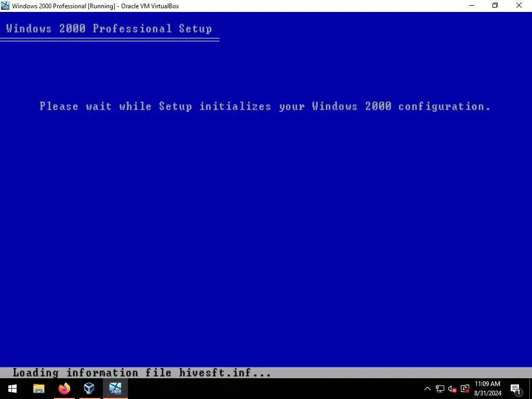Open the Windows Start menu
Viewport: 532px width, 399px height.
coord(12,389)
